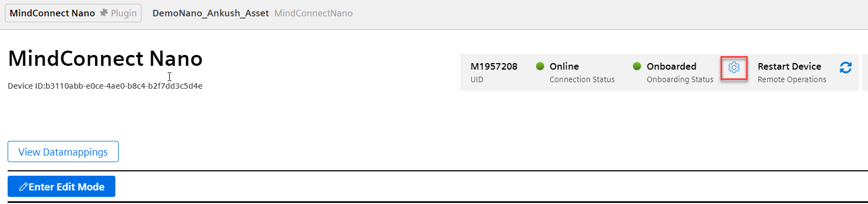Click the Restart Device label

point(789,66)
